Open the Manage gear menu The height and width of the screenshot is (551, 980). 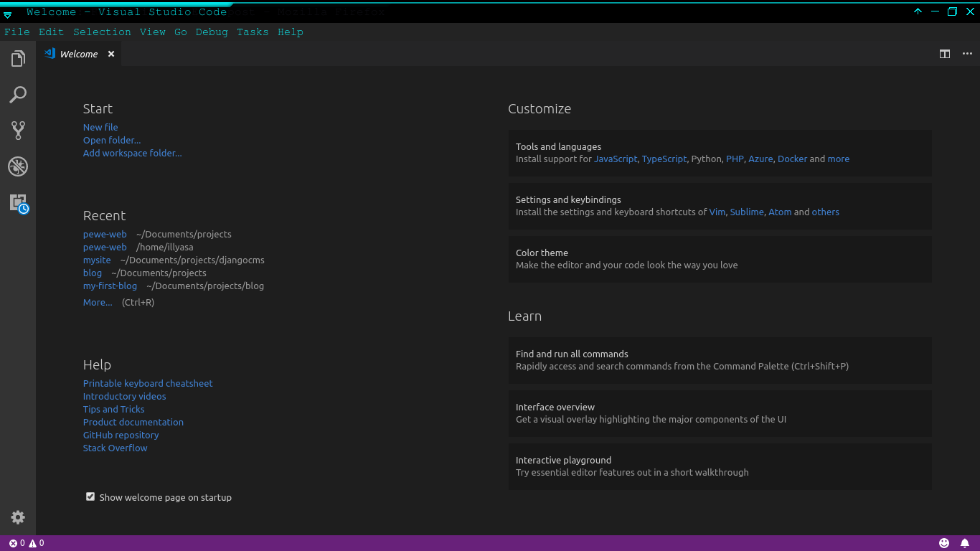18,517
